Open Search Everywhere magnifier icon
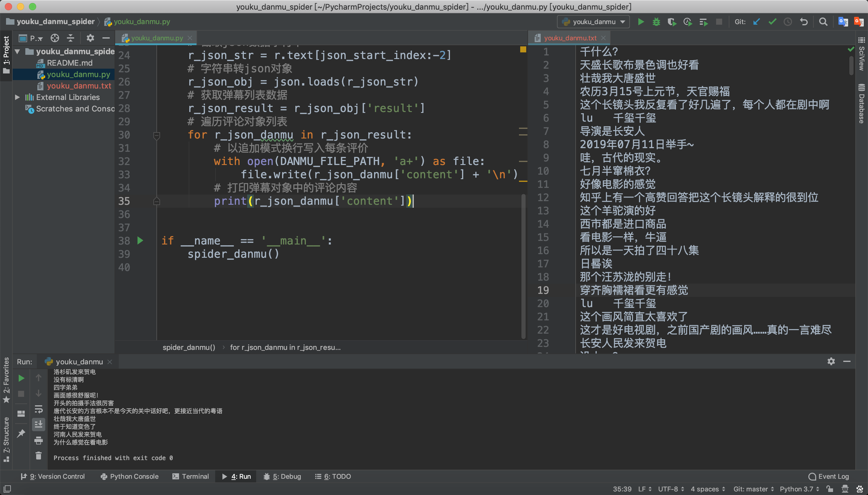 823,22
